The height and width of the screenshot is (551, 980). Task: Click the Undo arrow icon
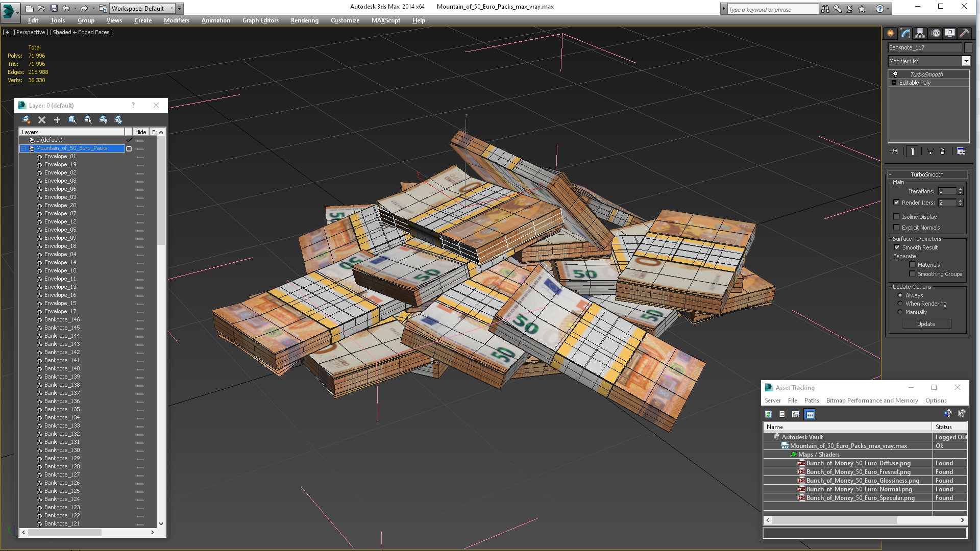click(x=66, y=8)
